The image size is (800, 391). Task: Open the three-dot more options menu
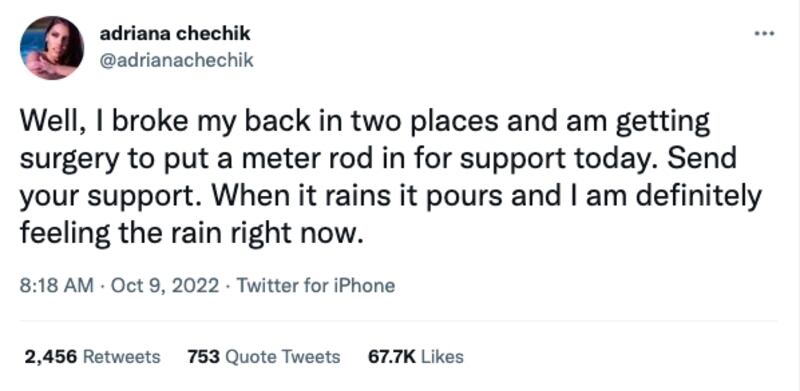[x=764, y=34]
